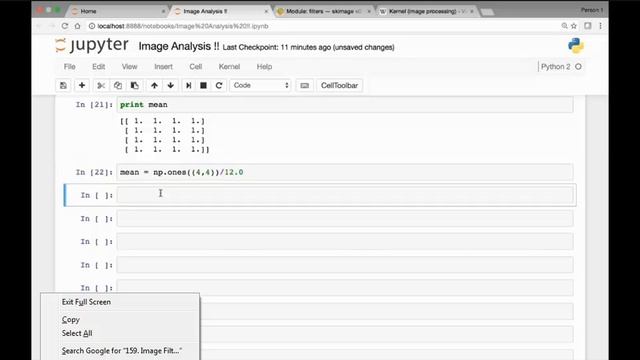Restart kernel with circular arrow icon

click(219, 85)
